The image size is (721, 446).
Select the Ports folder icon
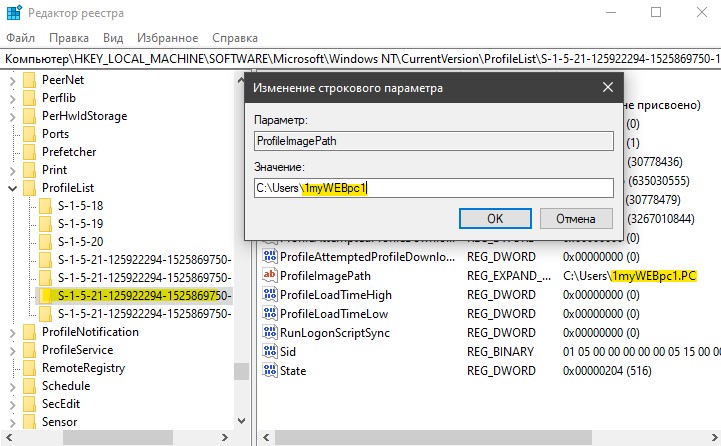pyautogui.click(x=29, y=134)
